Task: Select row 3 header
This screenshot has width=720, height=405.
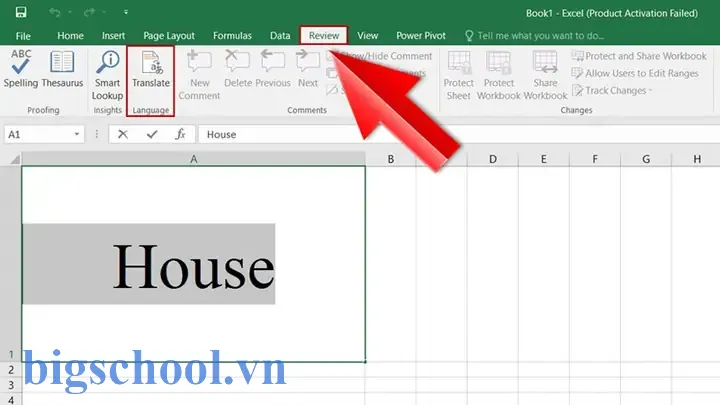Action: [11, 385]
